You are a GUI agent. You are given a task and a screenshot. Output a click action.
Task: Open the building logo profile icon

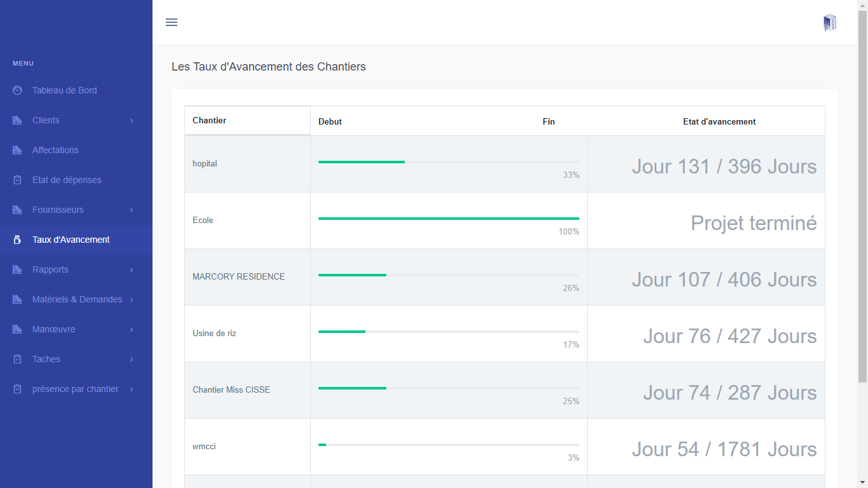point(829,23)
